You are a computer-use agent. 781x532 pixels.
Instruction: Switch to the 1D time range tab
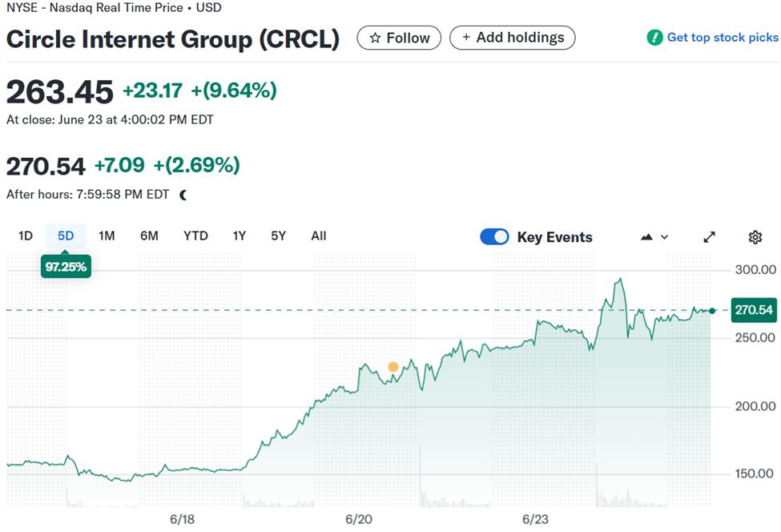[x=24, y=236]
